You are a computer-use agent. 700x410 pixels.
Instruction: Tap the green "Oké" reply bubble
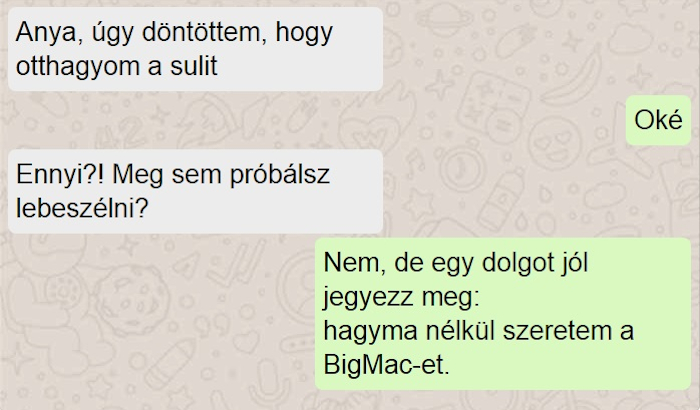658,120
